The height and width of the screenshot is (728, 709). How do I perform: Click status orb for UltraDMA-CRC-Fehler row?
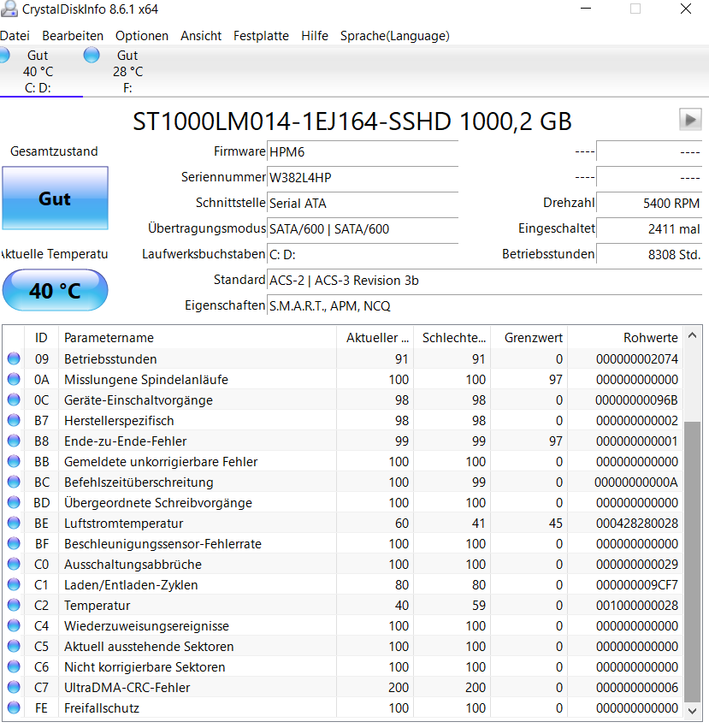[14, 687]
